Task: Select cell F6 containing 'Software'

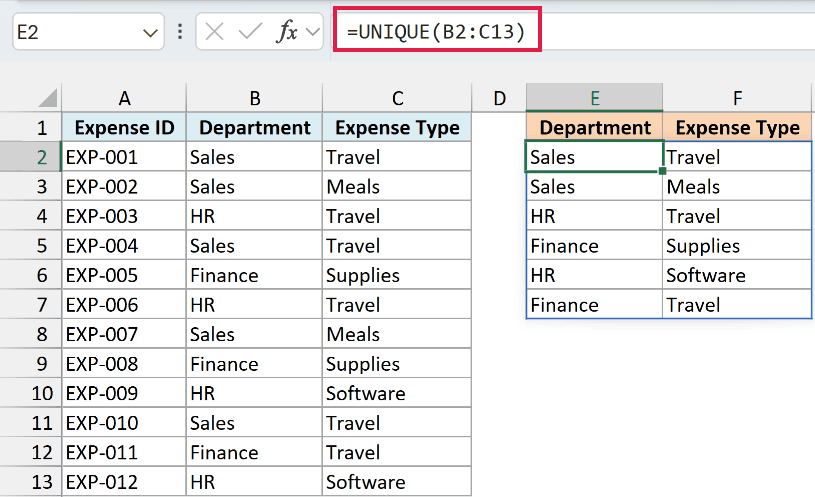Action: coord(737,274)
